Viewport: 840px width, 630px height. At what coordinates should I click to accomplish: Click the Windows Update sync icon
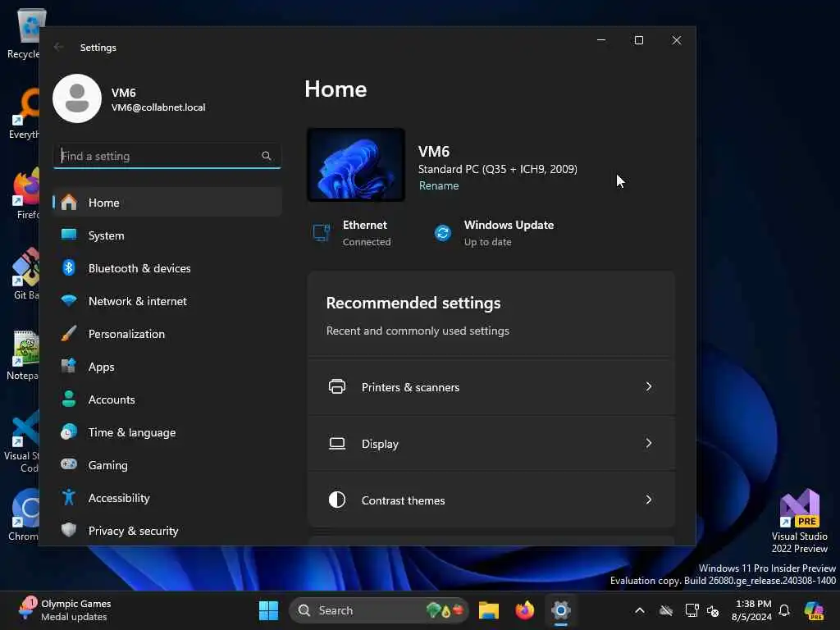click(442, 233)
